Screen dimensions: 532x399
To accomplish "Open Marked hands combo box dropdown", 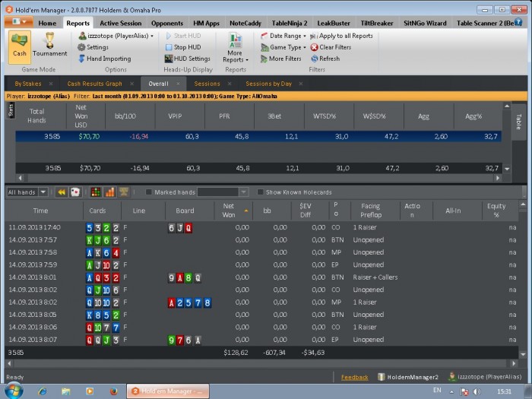I will click(x=244, y=192).
